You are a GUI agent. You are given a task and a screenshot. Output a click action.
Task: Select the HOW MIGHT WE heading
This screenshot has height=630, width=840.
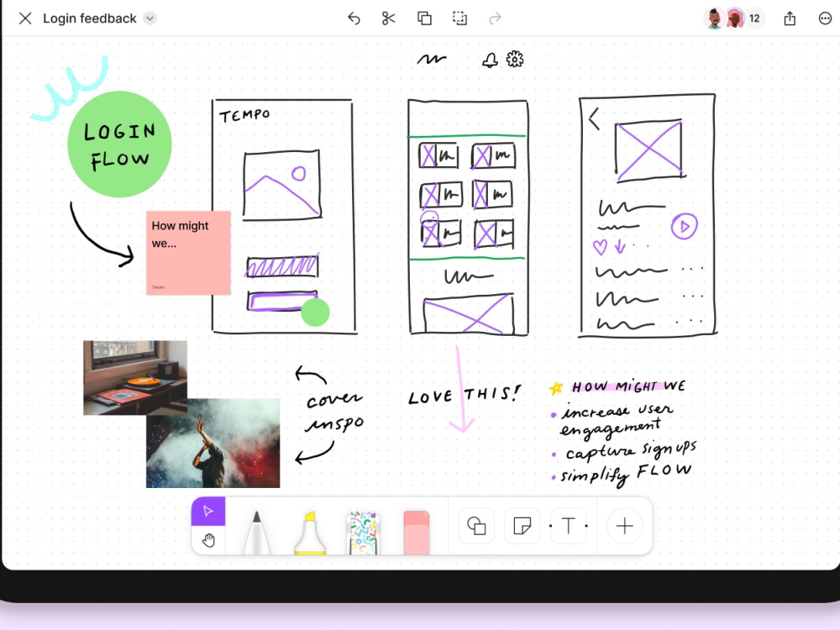[x=628, y=386]
